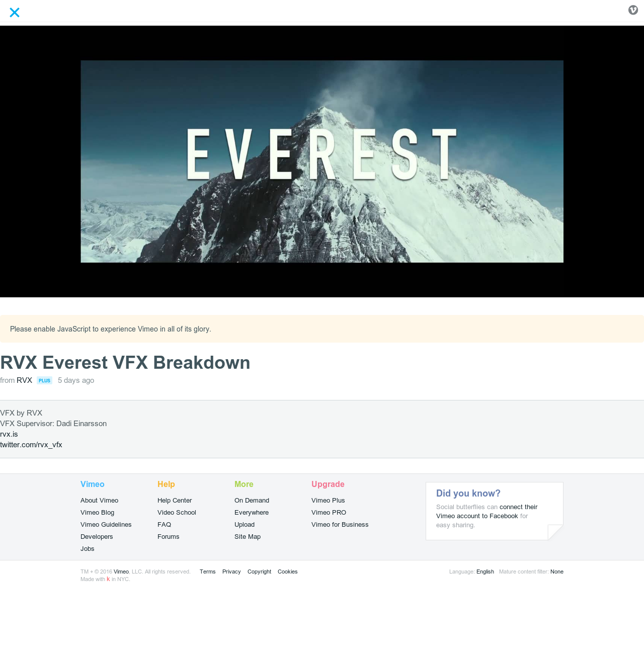Image resolution: width=644 pixels, height=652 pixels.
Task: Open the Vimeo, LLC copyright link
Action: [121, 572]
